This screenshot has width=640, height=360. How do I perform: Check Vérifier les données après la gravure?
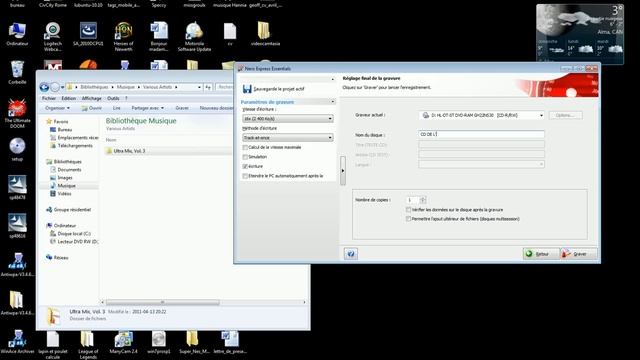(409, 209)
